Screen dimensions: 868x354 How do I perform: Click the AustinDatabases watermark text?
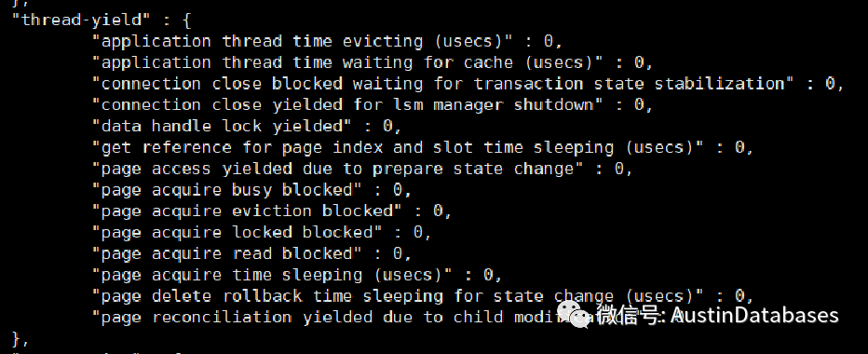click(x=754, y=315)
